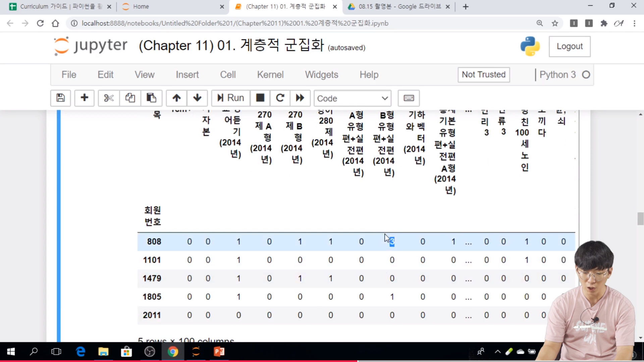Restart and run all with the fast-forward icon
644x362 pixels.
(x=300, y=98)
